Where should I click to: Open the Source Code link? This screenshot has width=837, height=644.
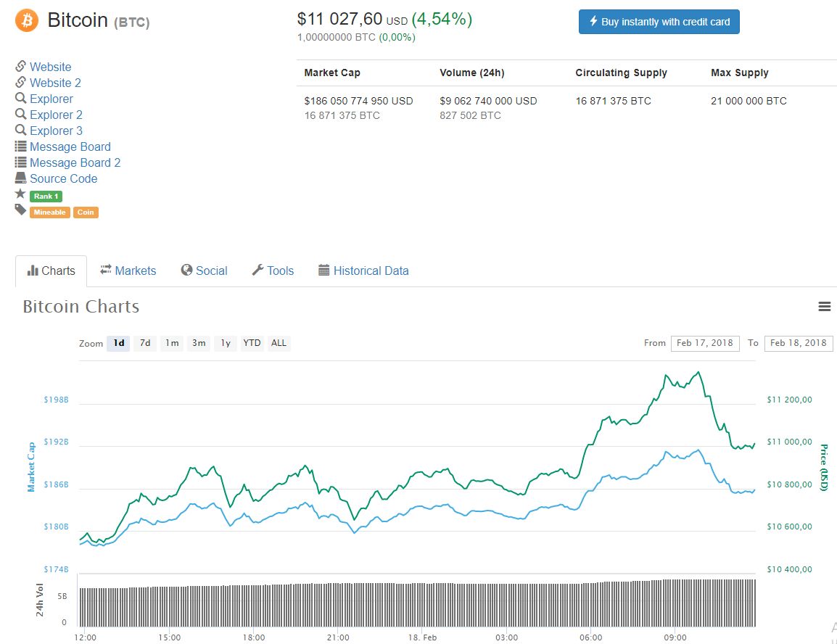[x=64, y=178]
